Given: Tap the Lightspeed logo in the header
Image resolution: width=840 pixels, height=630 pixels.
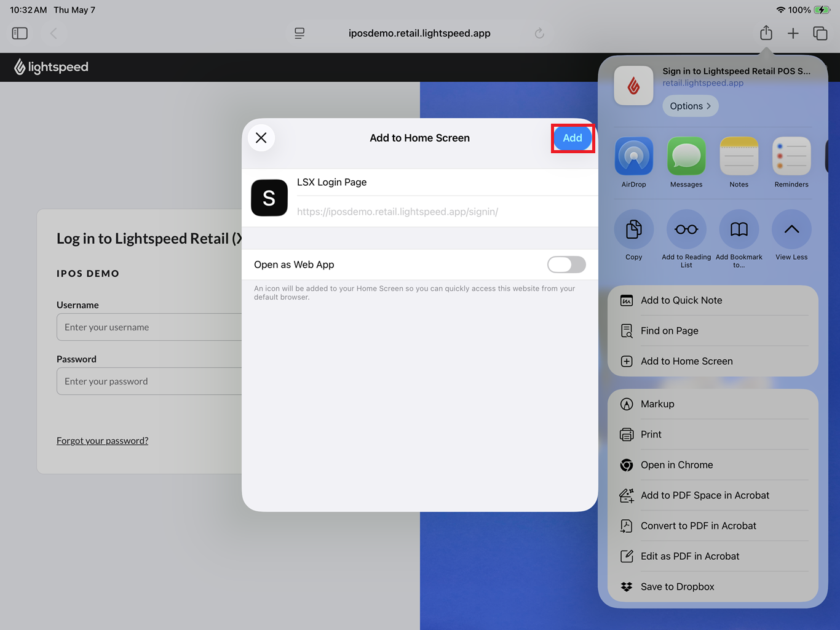Looking at the screenshot, I should coord(52,67).
